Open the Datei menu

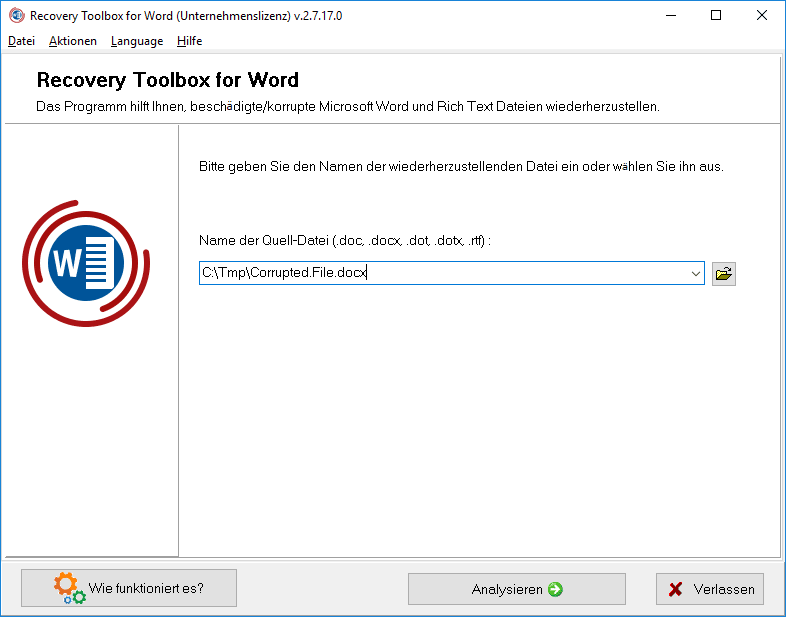click(22, 41)
